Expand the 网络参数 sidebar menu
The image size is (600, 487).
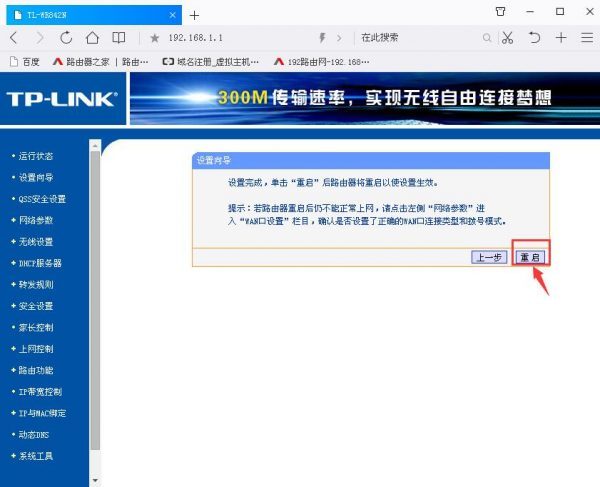coord(35,220)
